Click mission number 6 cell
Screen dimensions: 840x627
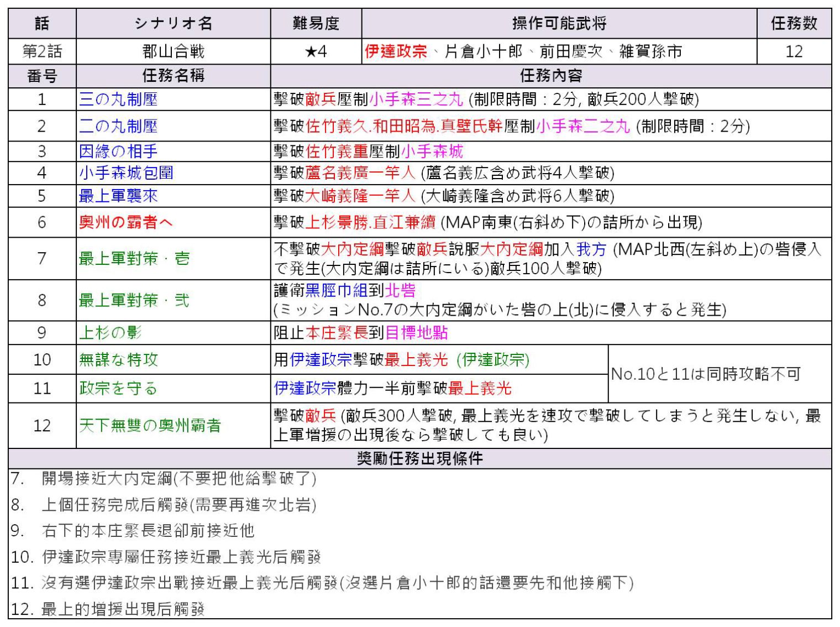pos(42,222)
